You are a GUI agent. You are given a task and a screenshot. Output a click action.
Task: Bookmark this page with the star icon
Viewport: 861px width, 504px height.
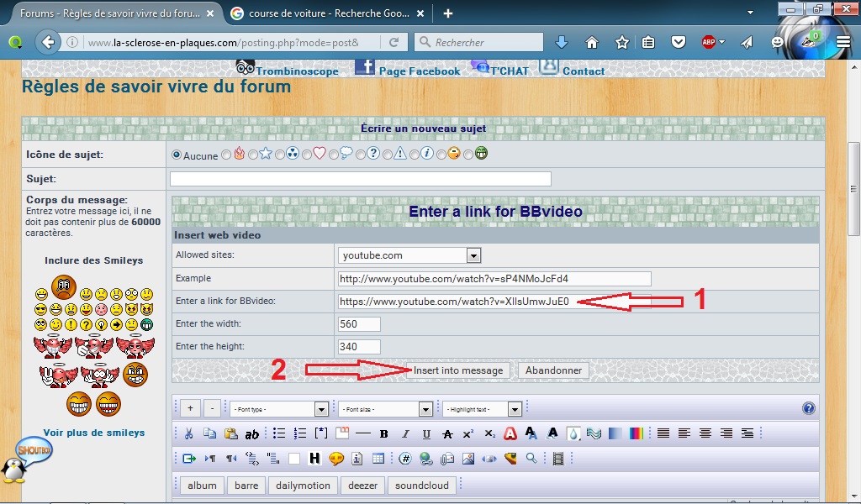pos(621,42)
